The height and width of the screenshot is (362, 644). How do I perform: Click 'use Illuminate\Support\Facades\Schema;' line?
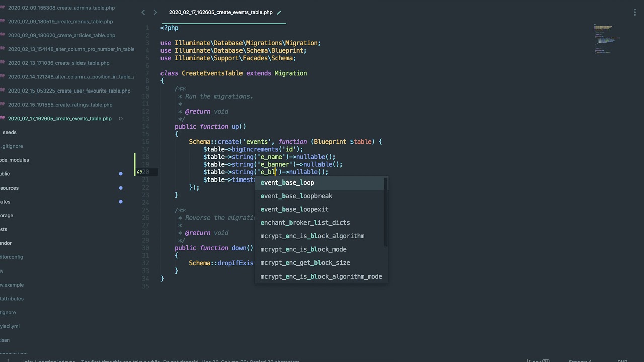(228, 58)
